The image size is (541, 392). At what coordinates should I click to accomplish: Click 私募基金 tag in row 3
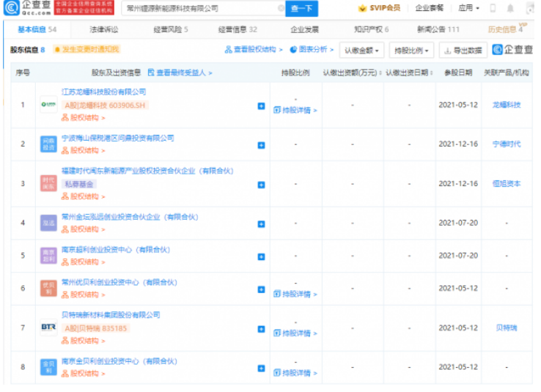[79, 184]
